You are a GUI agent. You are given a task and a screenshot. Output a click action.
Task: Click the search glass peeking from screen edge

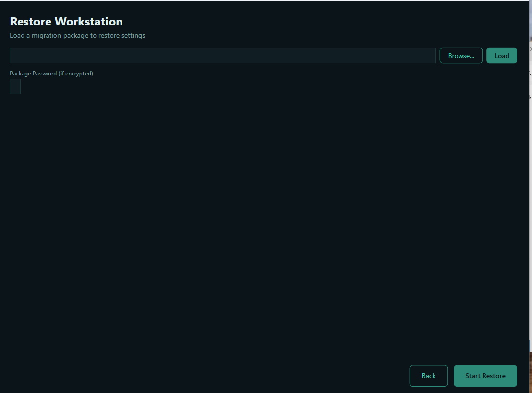(531, 74)
